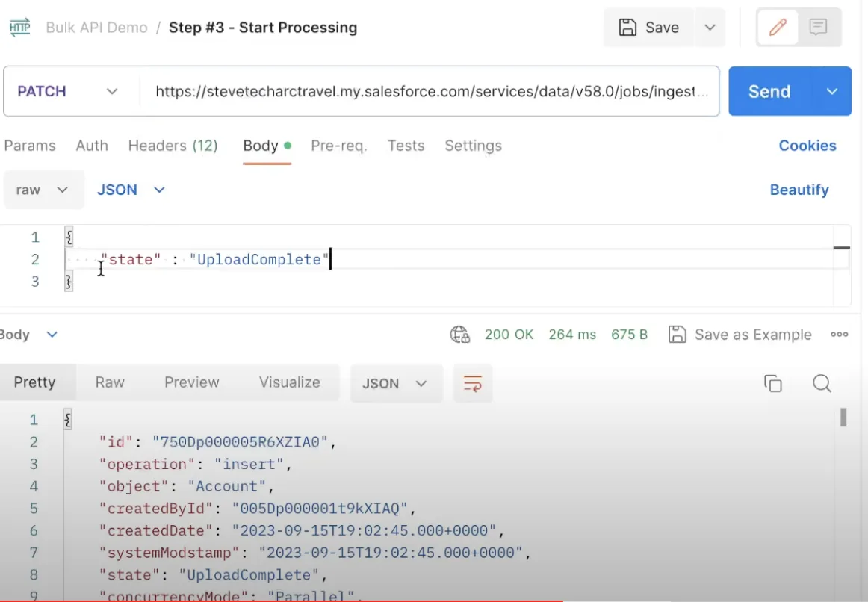Screen dimensions: 868x602
Task: Open search in response body
Action: click(x=822, y=383)
